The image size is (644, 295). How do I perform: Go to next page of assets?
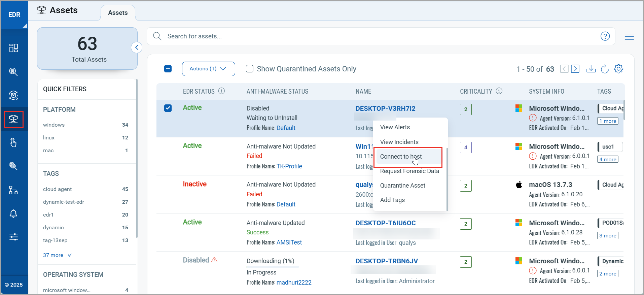pyautogui.click(x=575, y=69)
